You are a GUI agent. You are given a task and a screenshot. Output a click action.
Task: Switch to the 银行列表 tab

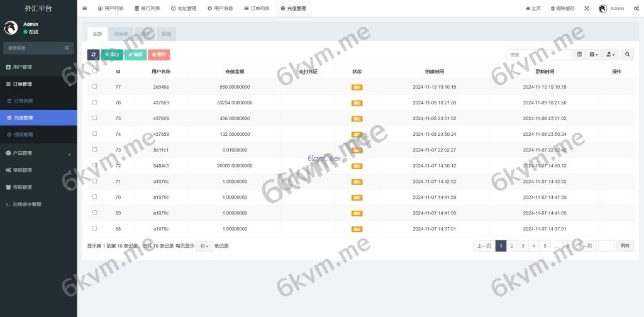(x=147, y=9)
